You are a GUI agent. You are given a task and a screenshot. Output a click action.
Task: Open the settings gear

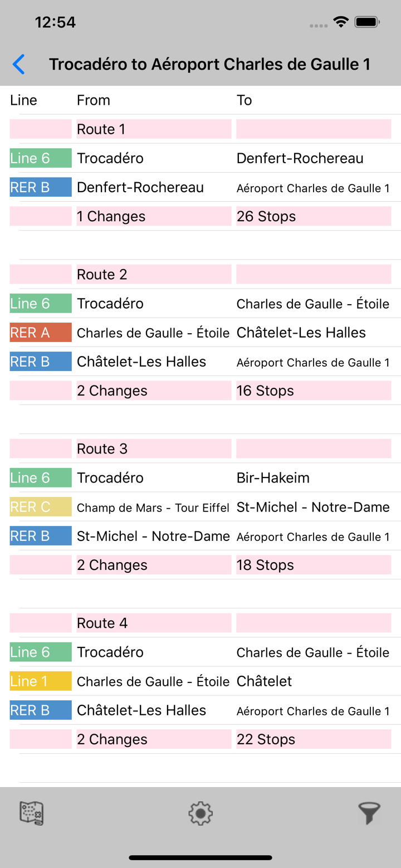[200, 813]
